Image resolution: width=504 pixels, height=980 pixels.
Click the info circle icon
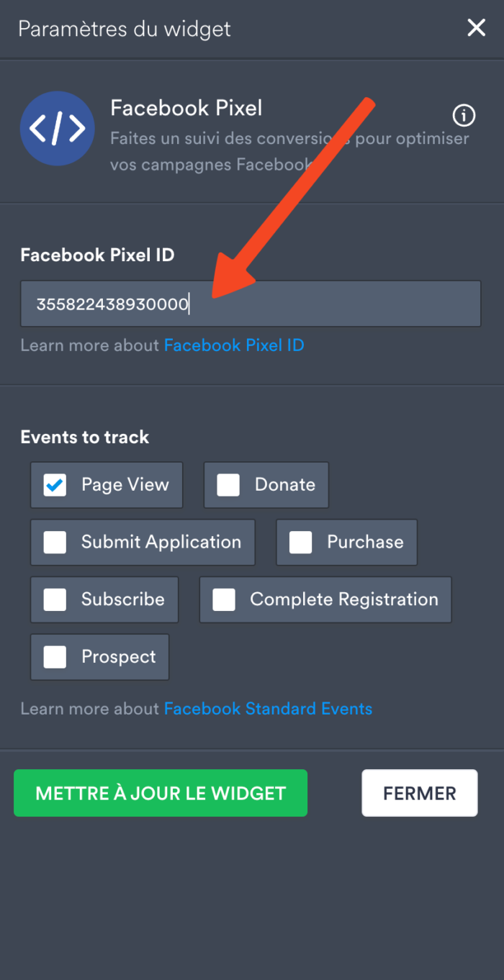464,115
